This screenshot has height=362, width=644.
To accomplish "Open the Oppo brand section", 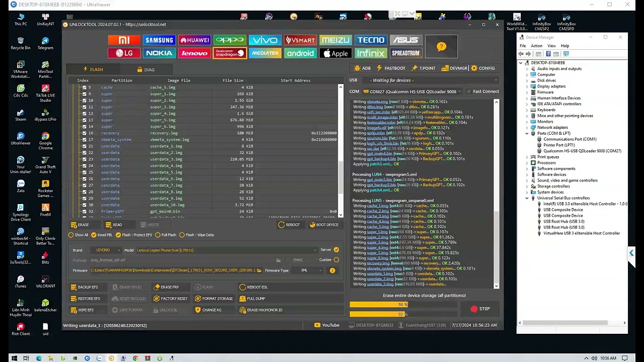I will [229, 40].
